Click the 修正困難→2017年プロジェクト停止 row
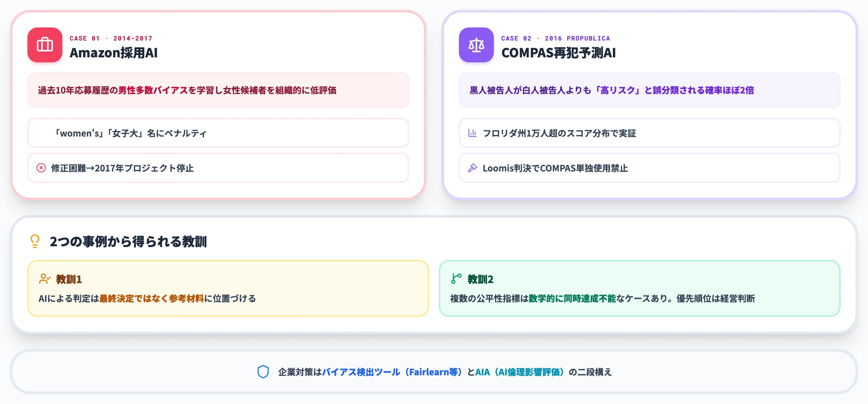The height and width of the screenshot is (404, 868). [218, 168]
